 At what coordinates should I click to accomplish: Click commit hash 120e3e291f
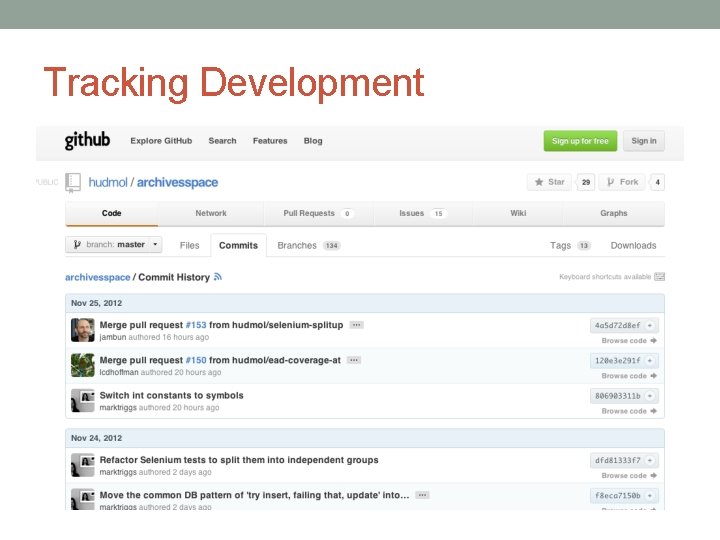click(618, 361)
